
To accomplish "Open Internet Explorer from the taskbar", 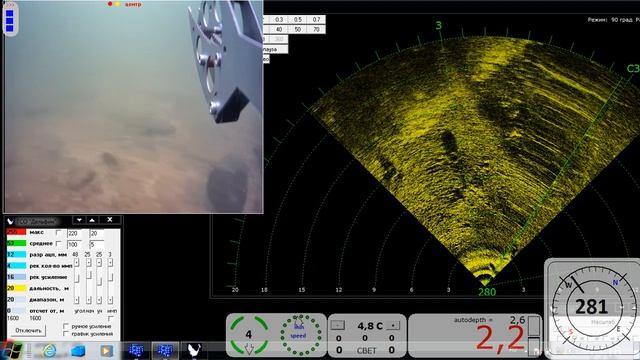I will [49, 351].
